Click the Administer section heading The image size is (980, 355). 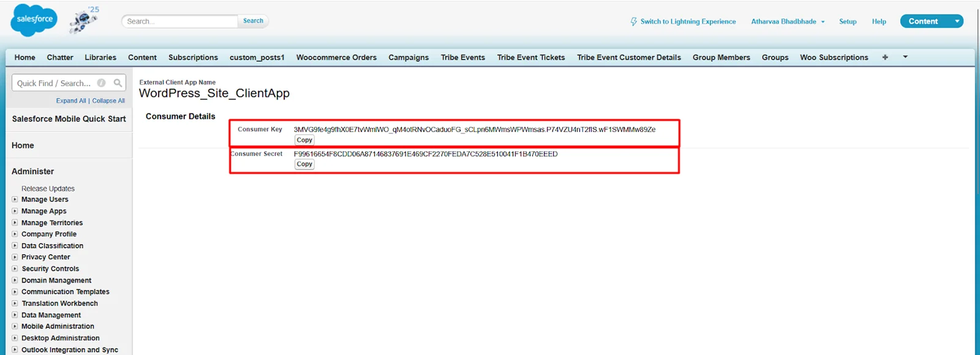(32, 171)
